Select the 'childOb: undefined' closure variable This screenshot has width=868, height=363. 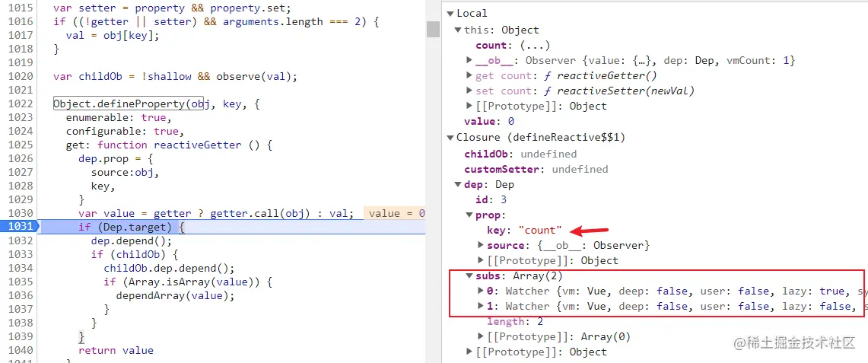pyautogui.click(x=520, y=154)
